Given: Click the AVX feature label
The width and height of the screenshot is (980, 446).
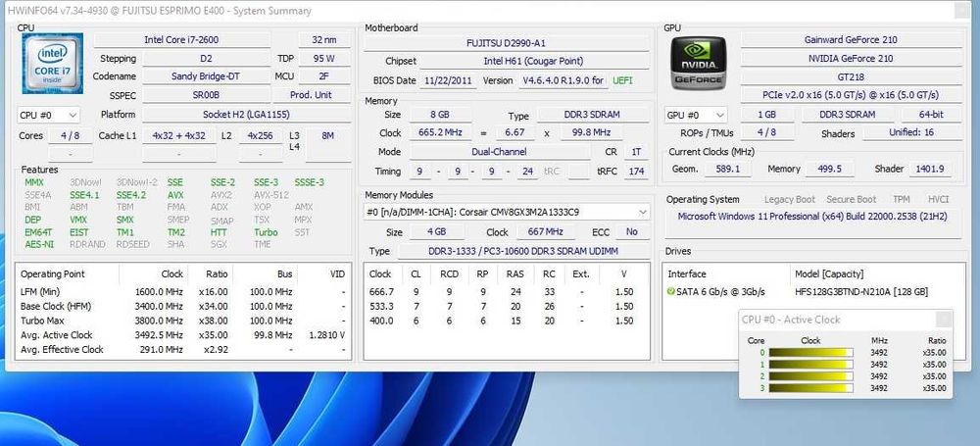Looking at the screenshot, I should [x=175, y=195].
